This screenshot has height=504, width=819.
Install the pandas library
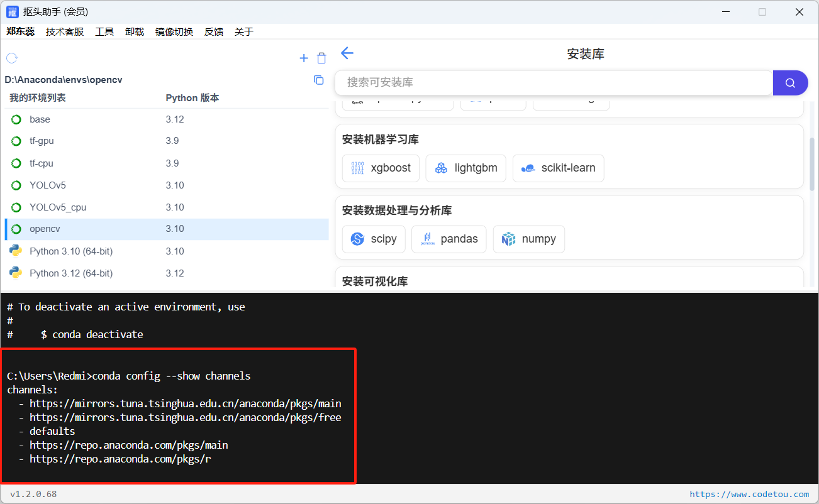448,239
